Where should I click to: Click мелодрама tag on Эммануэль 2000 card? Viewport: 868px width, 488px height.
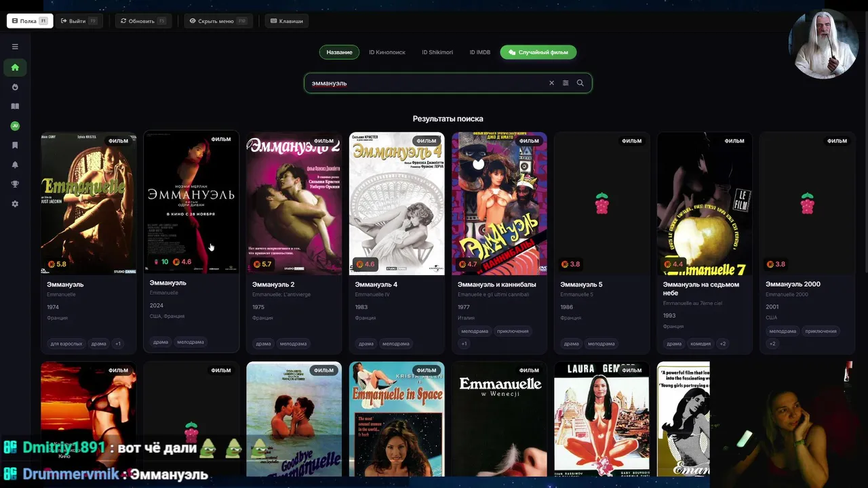coord(783,331)
